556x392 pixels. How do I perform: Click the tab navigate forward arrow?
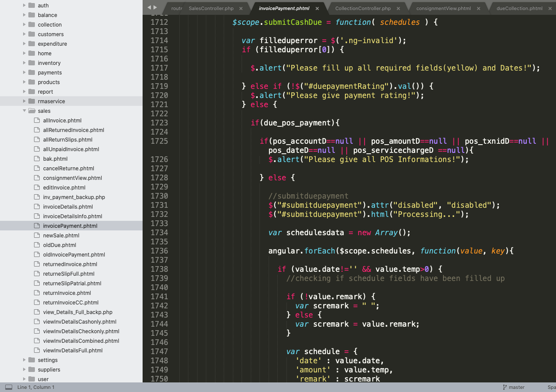(x=155, y=7)
